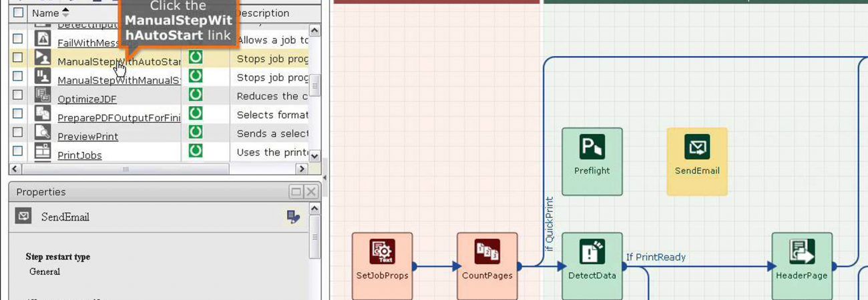The image size is (868, 300).
Task: Click the ManualStepWithManualStart step icon
Action: (43, 76)
